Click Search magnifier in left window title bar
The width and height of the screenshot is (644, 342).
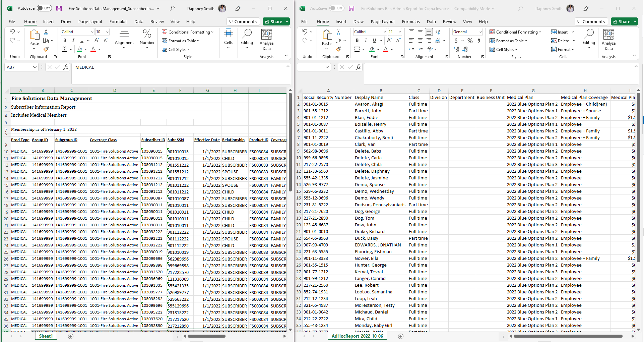point(172,8)
